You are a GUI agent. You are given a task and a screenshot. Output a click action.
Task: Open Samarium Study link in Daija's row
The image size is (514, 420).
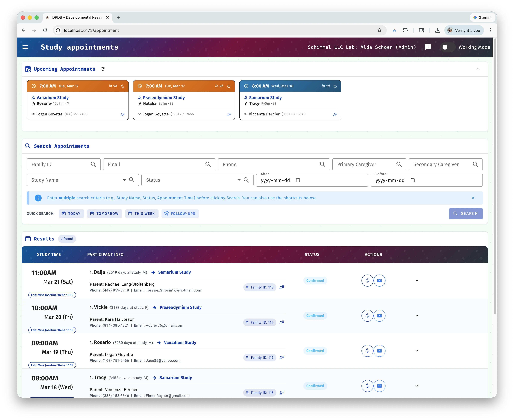coord(174,272)
